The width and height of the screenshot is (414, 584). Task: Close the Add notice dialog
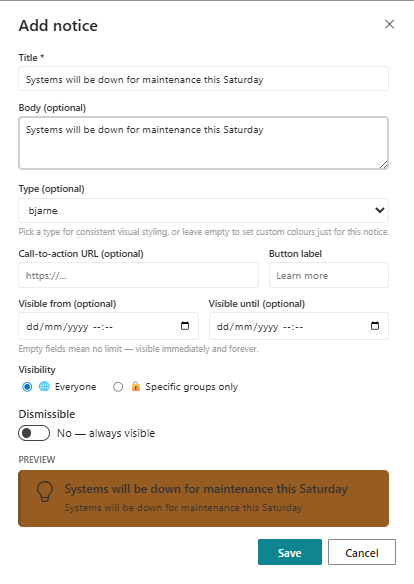[389, 24]
